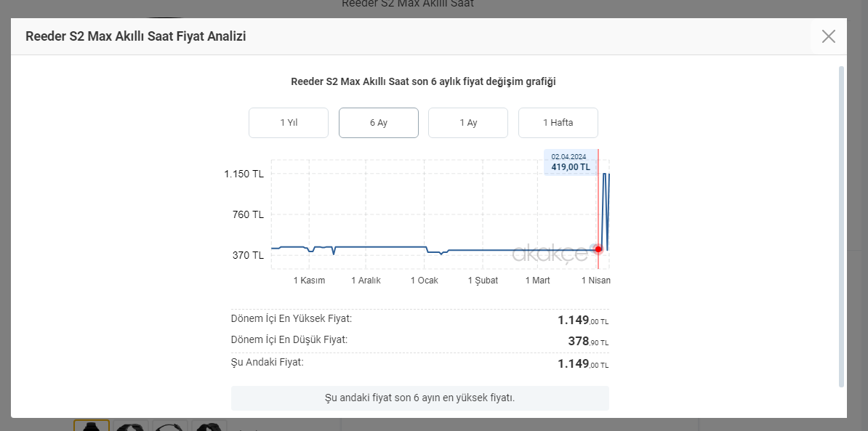Image resolution: width=868 pixels, height=431 pixels.
Task: Choose the 1 Hafta range button
Action: point(558,123)
